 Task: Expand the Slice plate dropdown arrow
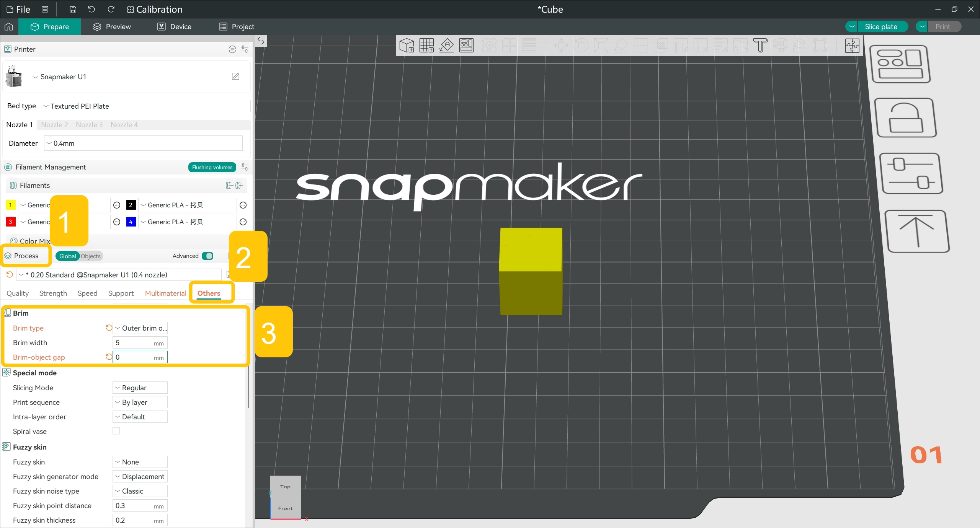[x=852, y=26]
